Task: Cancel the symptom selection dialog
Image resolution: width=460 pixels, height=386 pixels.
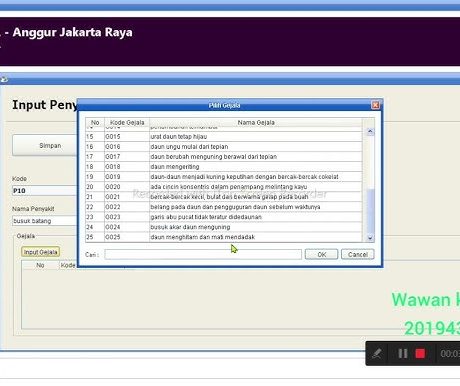Action: point(358,254)
